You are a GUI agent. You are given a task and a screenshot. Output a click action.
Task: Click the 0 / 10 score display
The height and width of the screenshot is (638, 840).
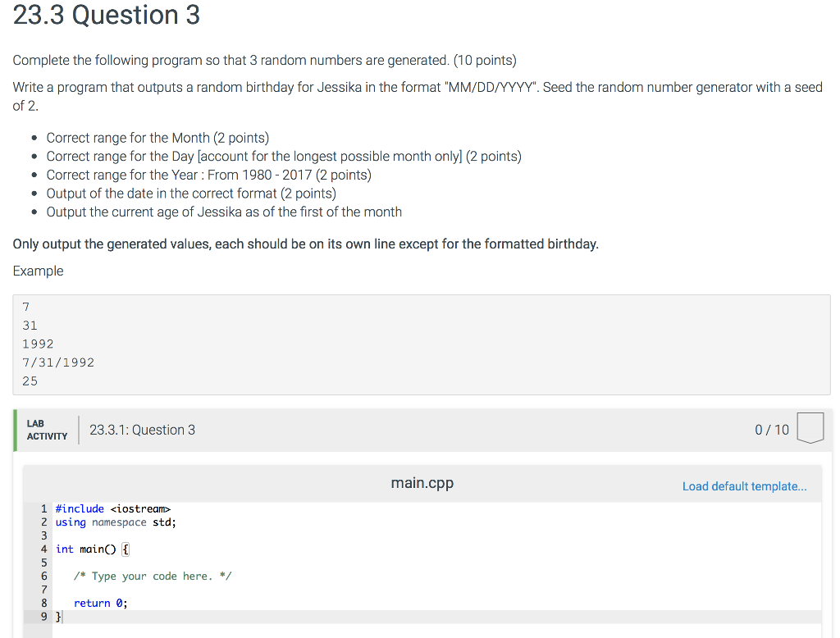click(x=771, y=429)
